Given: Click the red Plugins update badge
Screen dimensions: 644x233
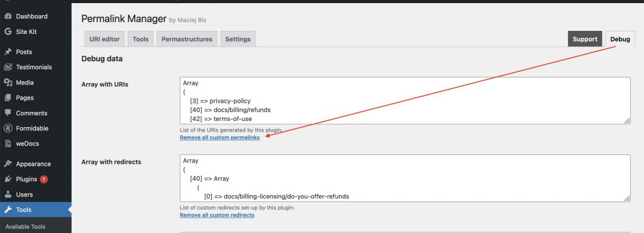Looking at the screenshot, I should (43, 179).
